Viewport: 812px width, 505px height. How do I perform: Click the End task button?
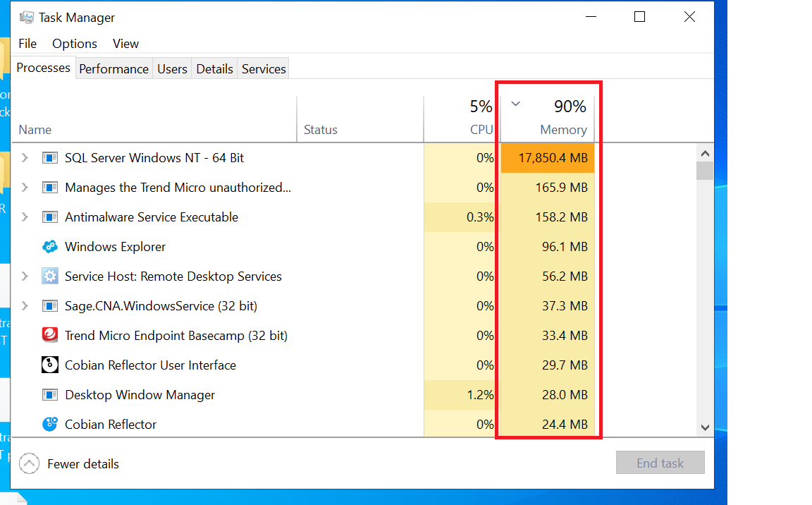(x=660, y=462)
